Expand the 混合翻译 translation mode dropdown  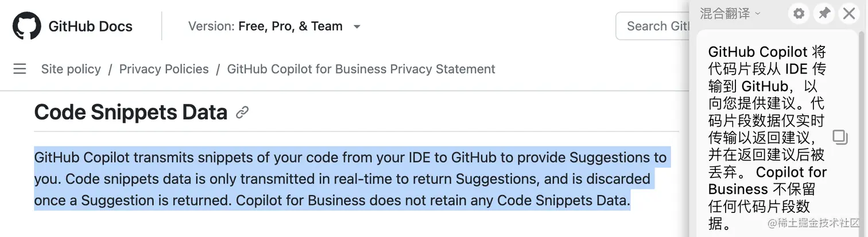pyautogui.click(x=730, y=14)
